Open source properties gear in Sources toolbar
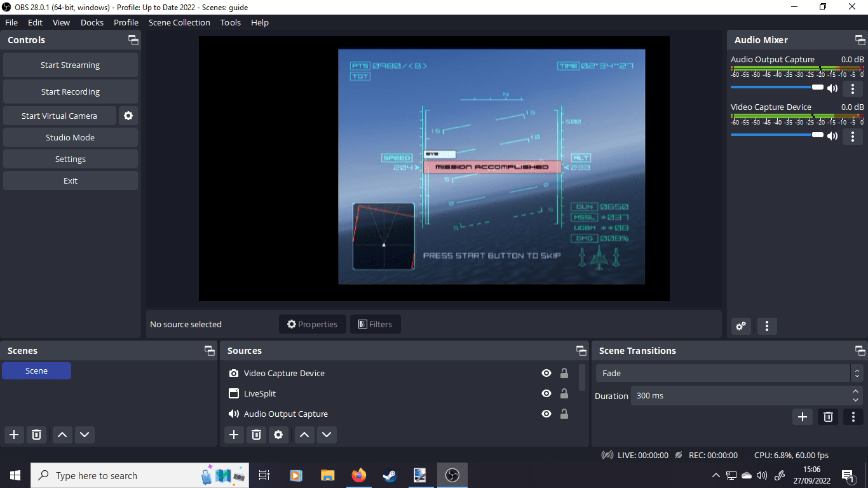Viewport: 868px width, 488px height. [278, 435]
